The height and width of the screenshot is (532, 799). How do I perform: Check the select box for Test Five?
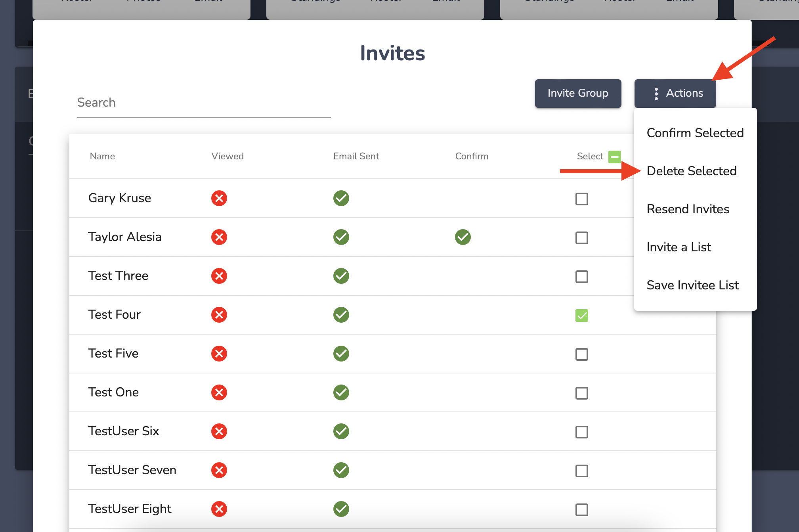click(x=581, y=354)
